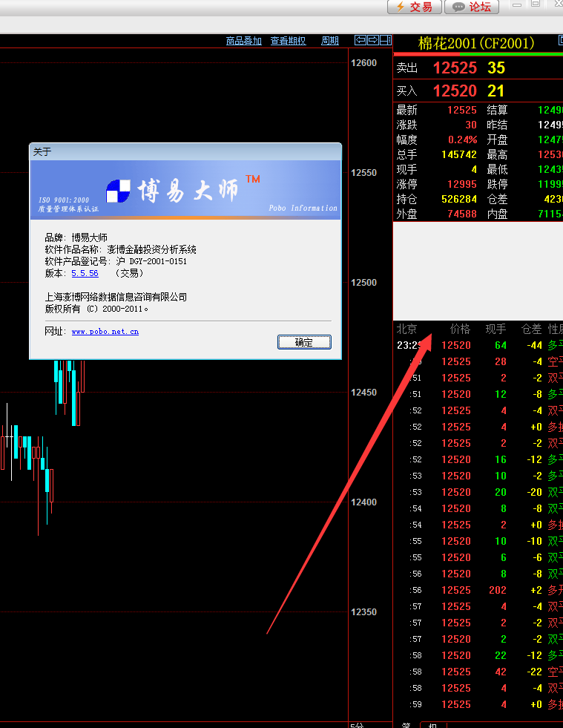Click the right arrow chart navigation icon
This screenshot has width=563, height=728.
click(x=373, y=40)
